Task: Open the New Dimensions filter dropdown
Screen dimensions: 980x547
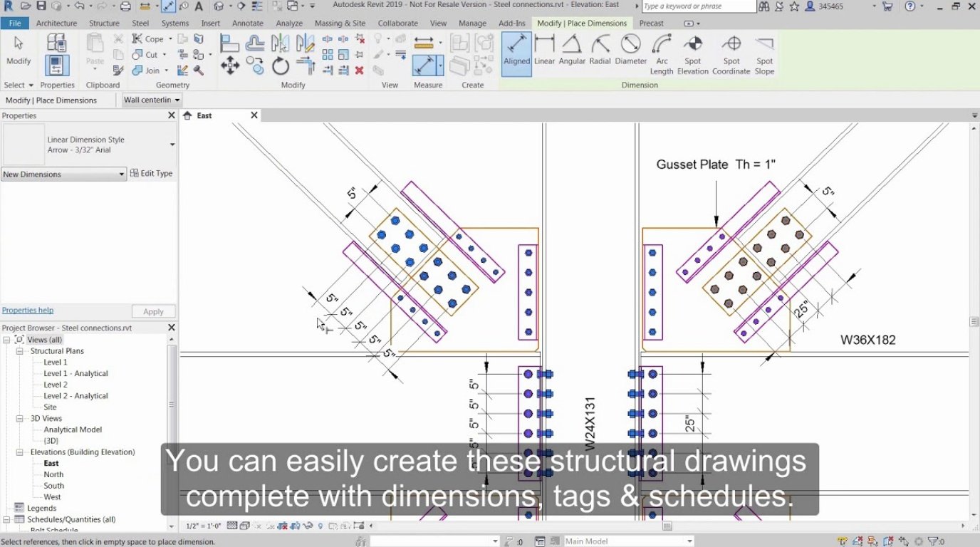Action: point(63,174)
